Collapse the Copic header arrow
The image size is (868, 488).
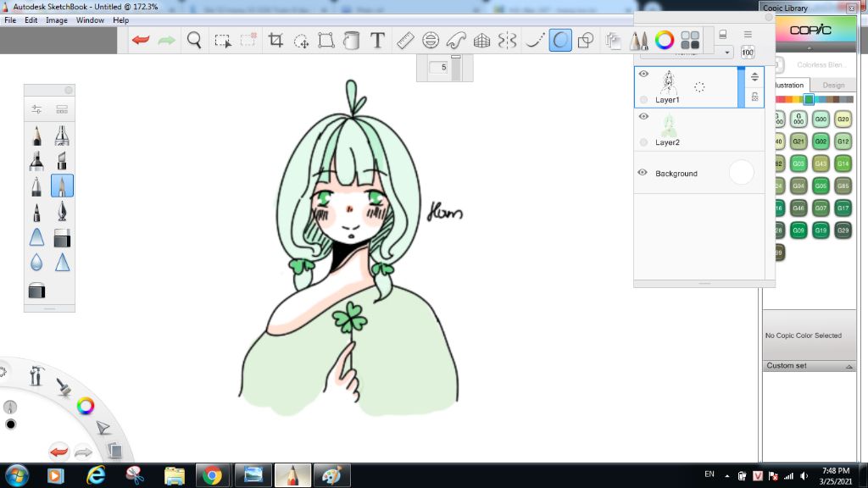pyautogui.click(x=810, y=48)
